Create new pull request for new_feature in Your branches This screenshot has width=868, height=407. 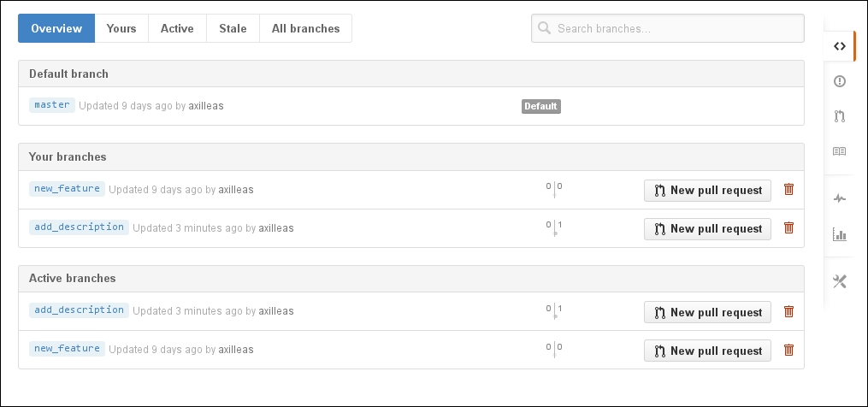coord(707,191)
